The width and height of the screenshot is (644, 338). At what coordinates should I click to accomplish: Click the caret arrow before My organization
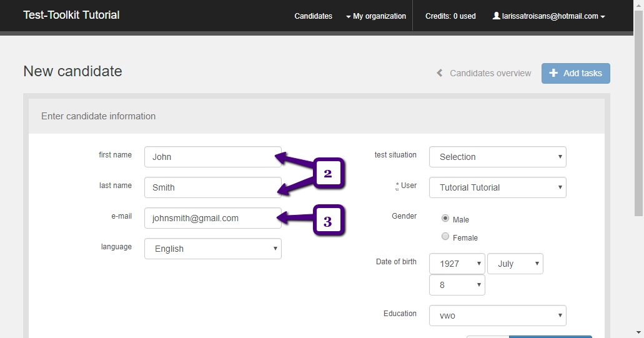click(x=349, y=17)
